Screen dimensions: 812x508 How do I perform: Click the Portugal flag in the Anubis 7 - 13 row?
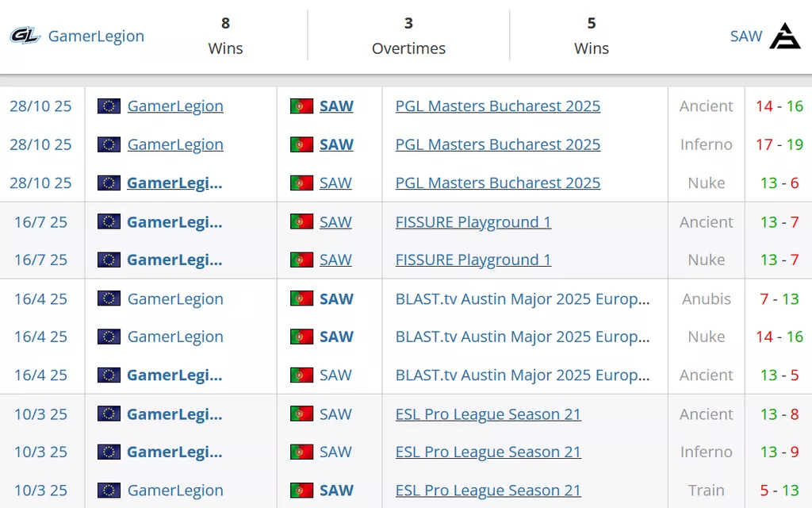pyautogui.click(x=301, y=299)
